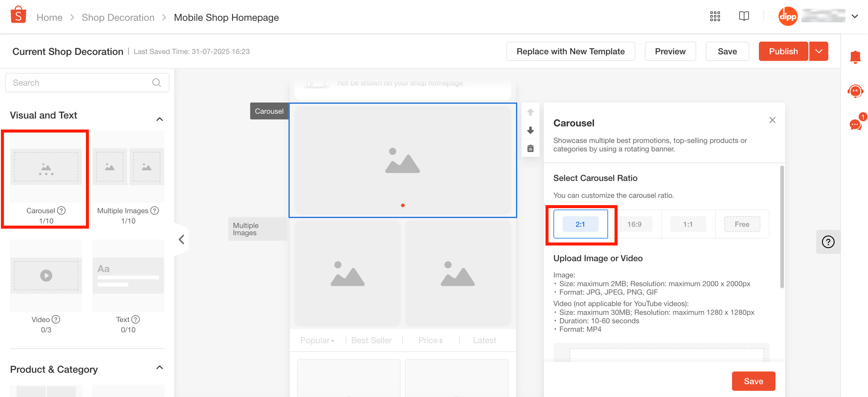This screenshot has height=397, width=868.
Task: Go to Shop Decoration breadcrumb
Action: [118, 17]
